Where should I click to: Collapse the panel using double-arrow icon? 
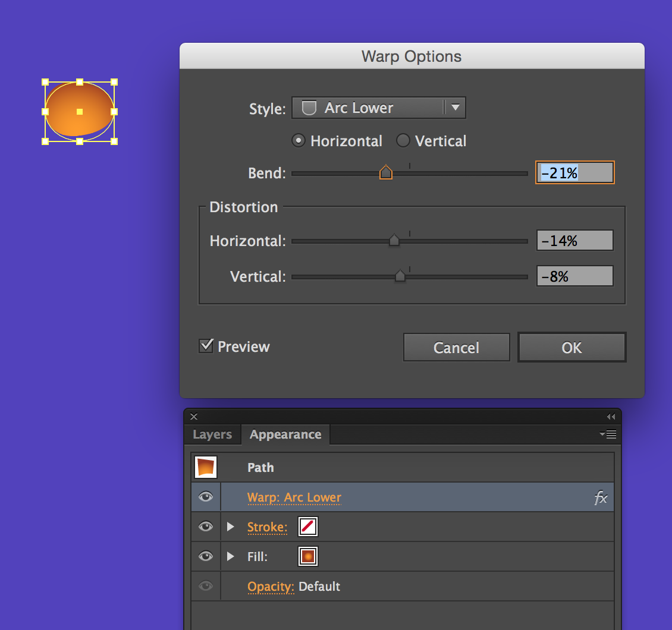[611, 417]
